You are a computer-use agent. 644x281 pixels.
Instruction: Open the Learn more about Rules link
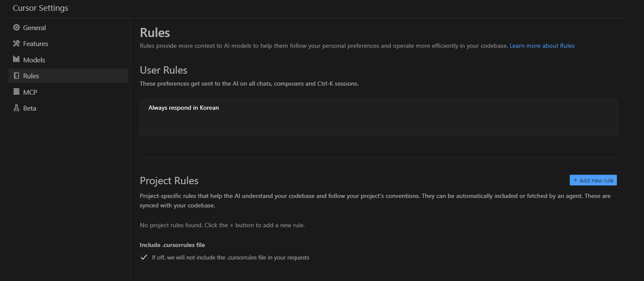[x=542, y=46]
